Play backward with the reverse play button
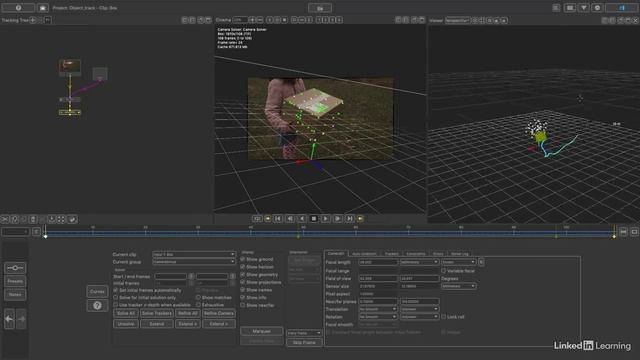This screenshot has height=360, width=640. coord(302,219)
